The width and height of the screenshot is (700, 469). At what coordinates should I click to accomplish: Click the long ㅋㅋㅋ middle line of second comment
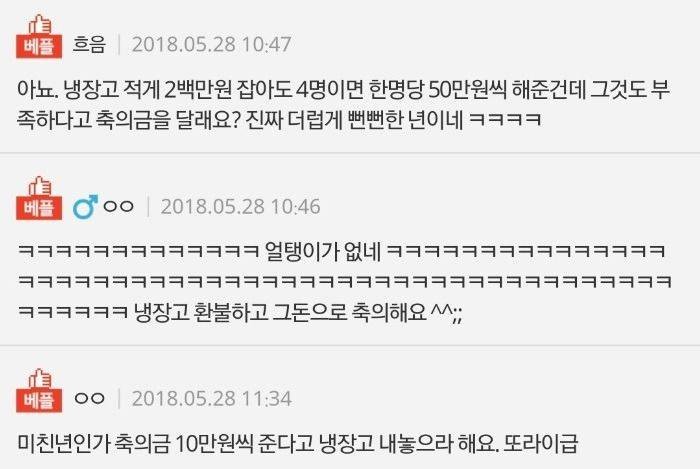[345, 281]
